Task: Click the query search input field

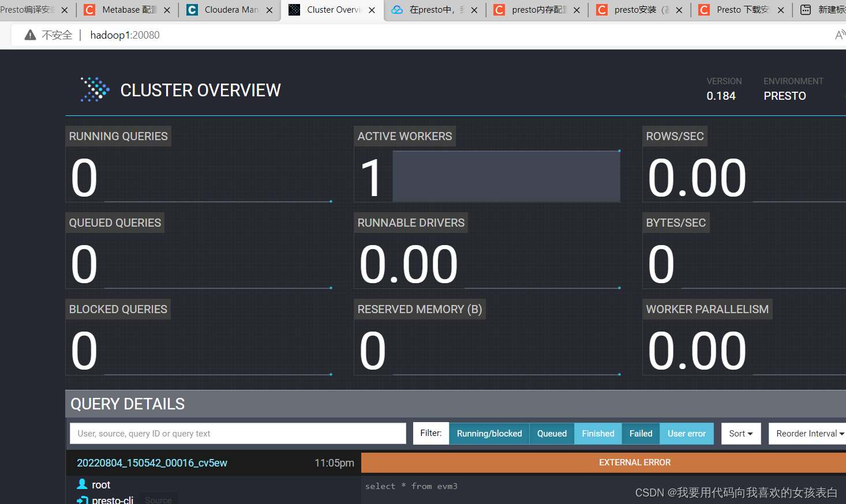Action: coord(238,433)
